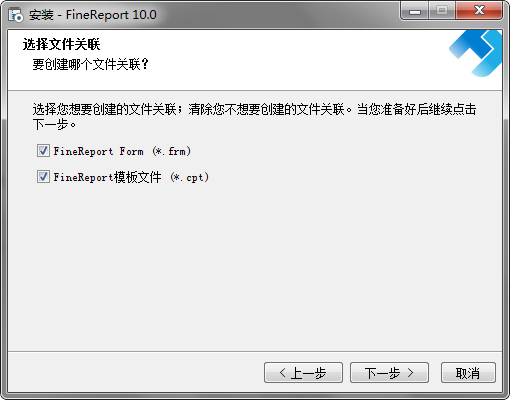Proceed with the 下一步 button
This screenshot has height=400, width=510.
tap(389, 373)
